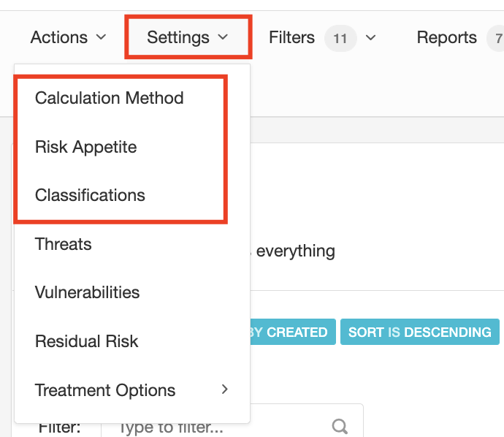
Task: Click the Treatment Options menu item
Action: click(x=105, y=389)
